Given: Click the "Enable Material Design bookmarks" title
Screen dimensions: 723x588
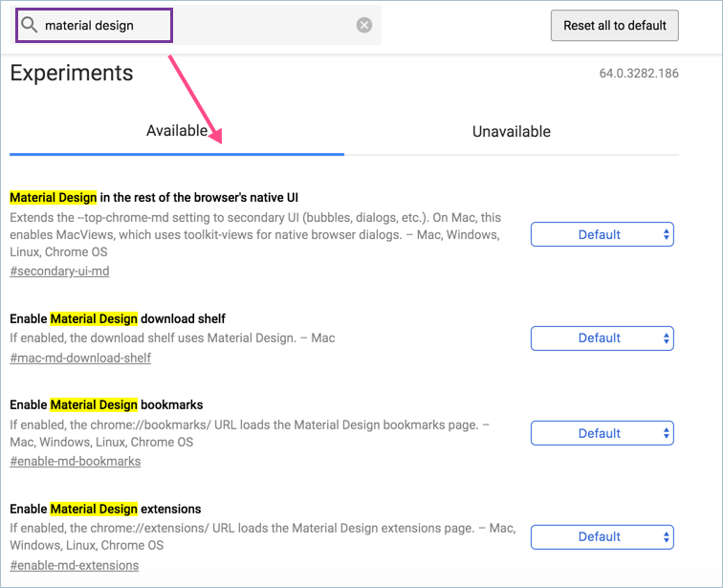Looking at the screenshot, I should 106,404.
